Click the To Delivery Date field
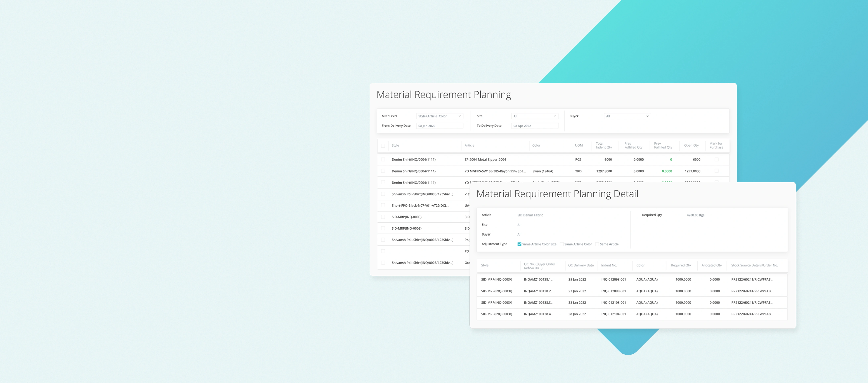868x383 pixels. pos(534,126)
